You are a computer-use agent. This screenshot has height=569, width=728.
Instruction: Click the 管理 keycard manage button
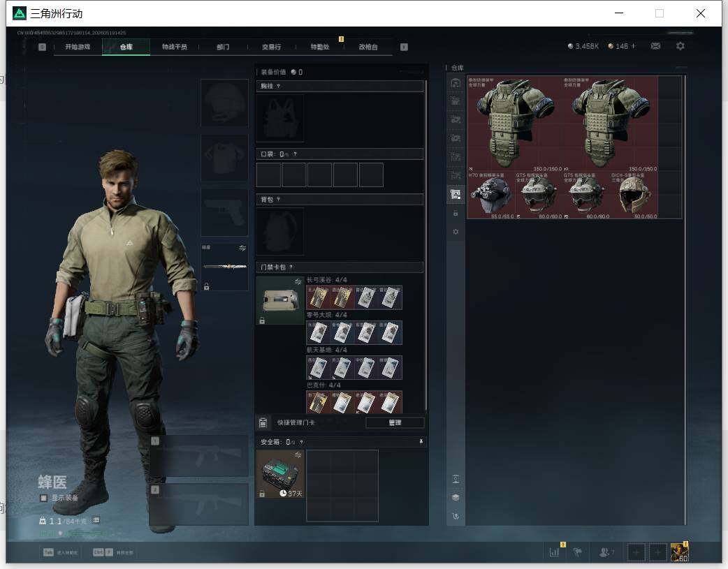[x=395, y=423]
